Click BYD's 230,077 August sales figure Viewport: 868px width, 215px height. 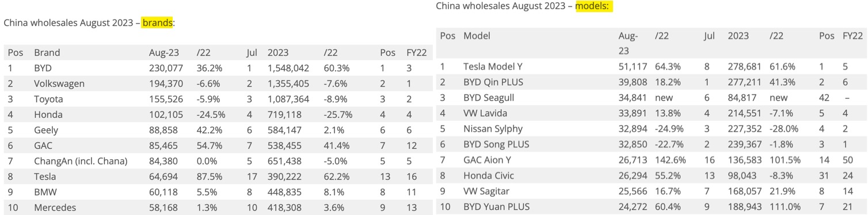166,68
